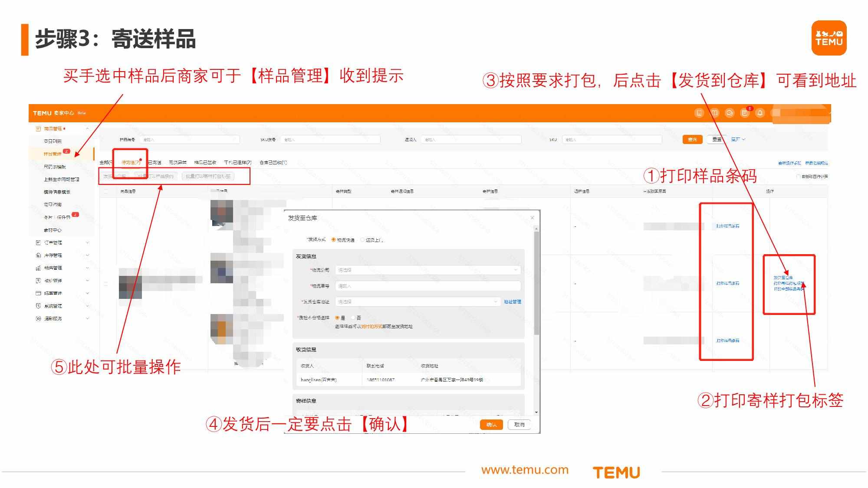Expand the 订单管理 sidebar chevron
The width and height of the screenshot is (868, 488).
(x=87, y=242)
